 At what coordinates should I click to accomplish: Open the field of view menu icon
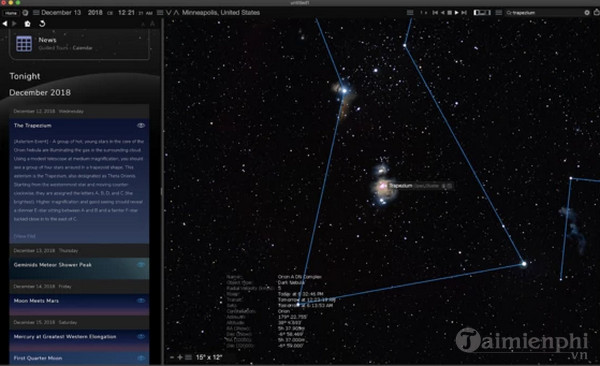tap(188, 357)
